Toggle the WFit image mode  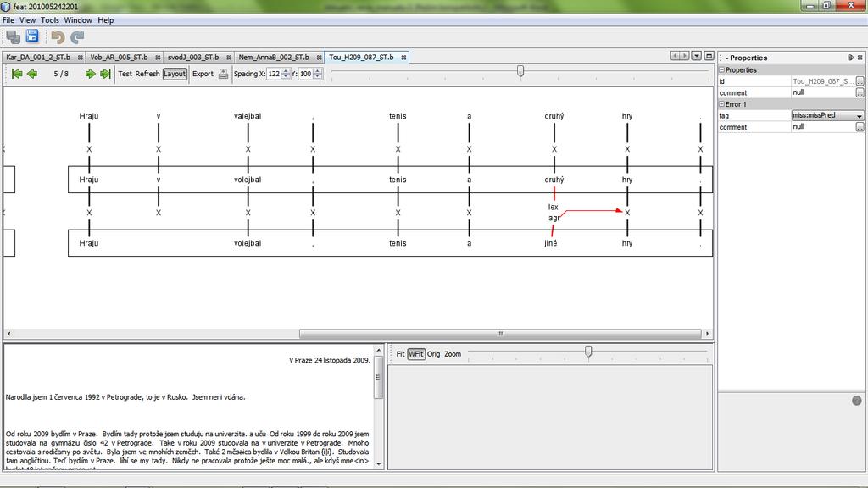(415, 354)
